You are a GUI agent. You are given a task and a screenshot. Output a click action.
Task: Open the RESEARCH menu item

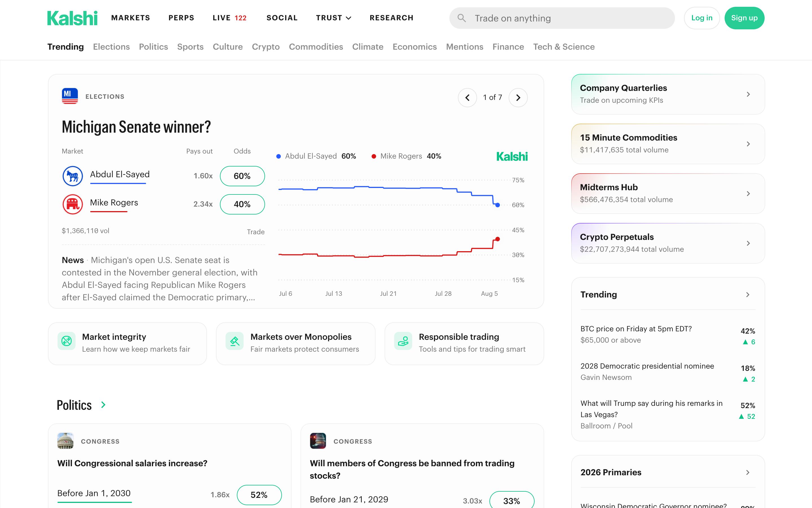point(391,18)
